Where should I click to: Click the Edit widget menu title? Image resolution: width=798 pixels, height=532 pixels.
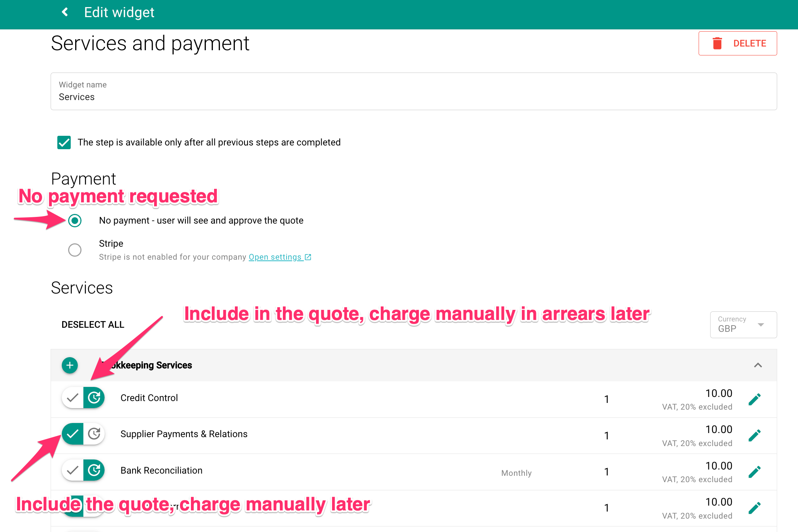point(119,12)
